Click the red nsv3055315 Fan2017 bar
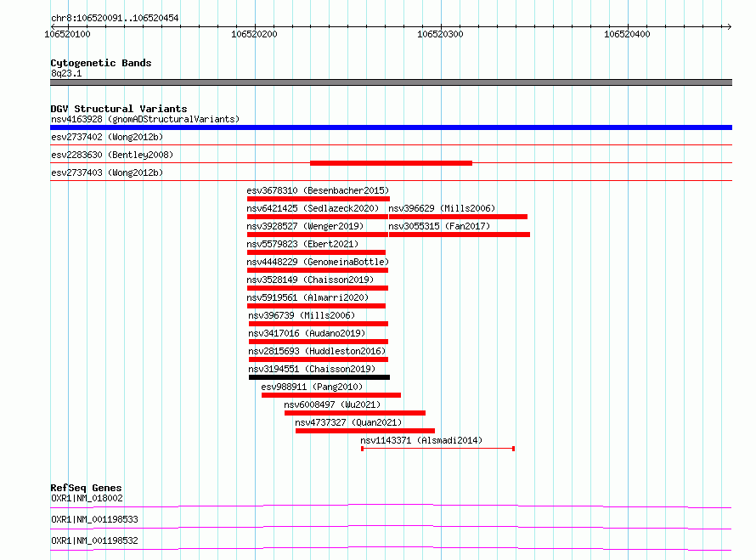 (460, 235)
